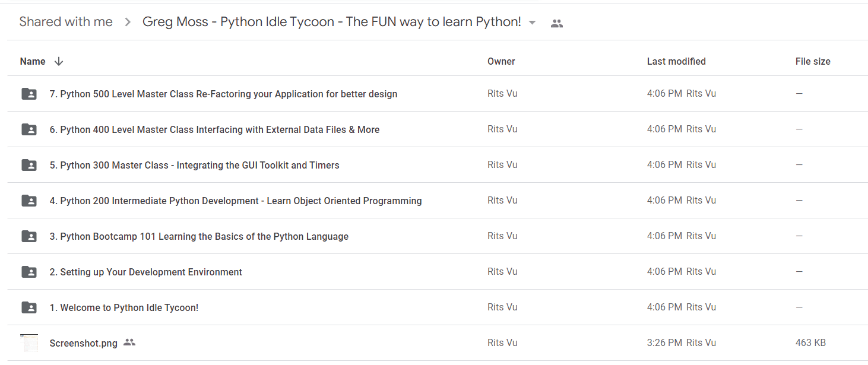
Task: Click owner Rits Vu in 2. Setting up row
Action: click(x=502, y=271)
